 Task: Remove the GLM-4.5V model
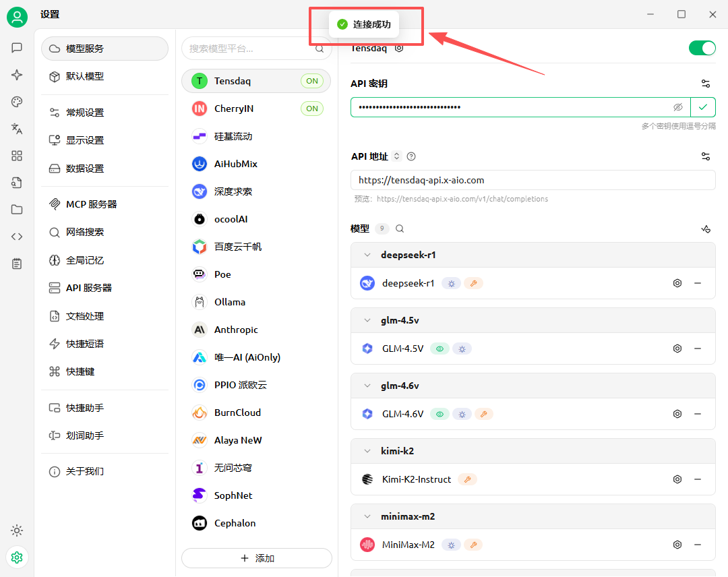(x=698, y=348)
